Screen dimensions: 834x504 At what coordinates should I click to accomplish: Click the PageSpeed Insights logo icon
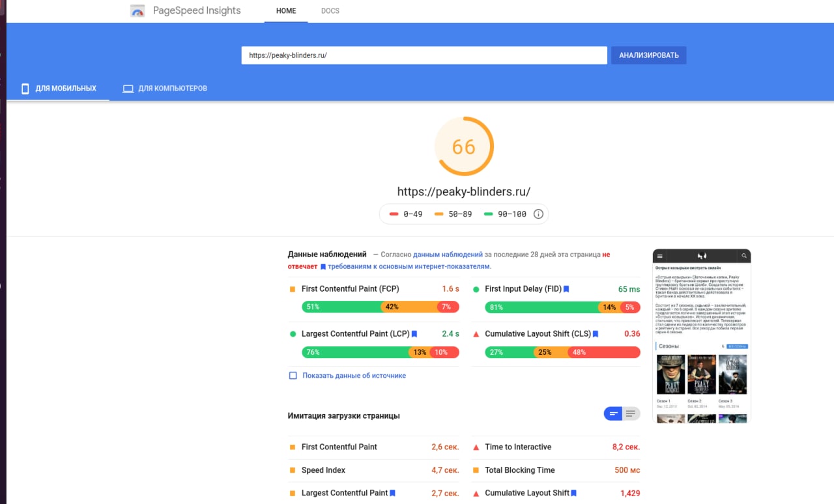tap(137, 11)
